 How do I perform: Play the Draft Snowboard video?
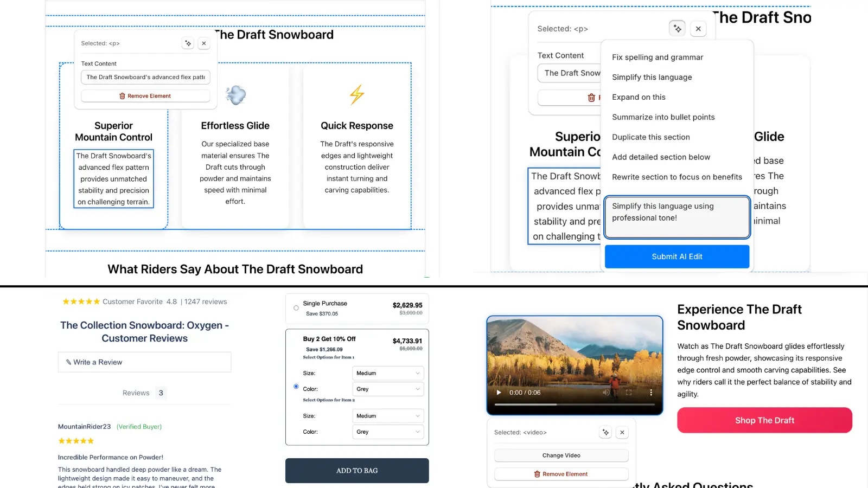498,392
